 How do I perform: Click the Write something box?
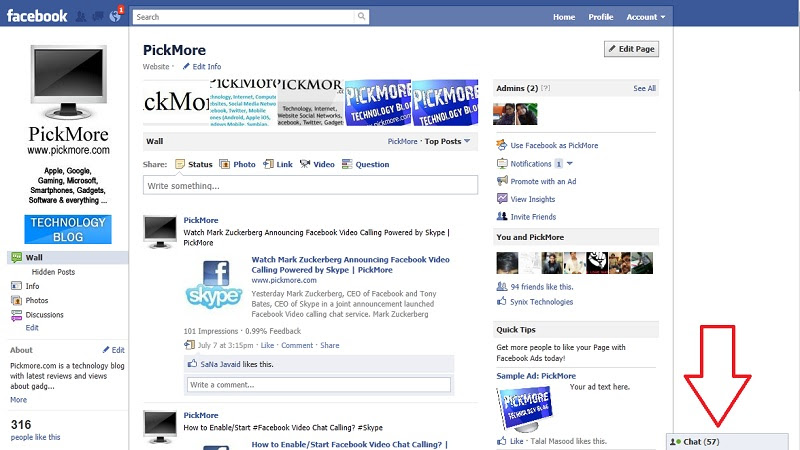point(310,185)
